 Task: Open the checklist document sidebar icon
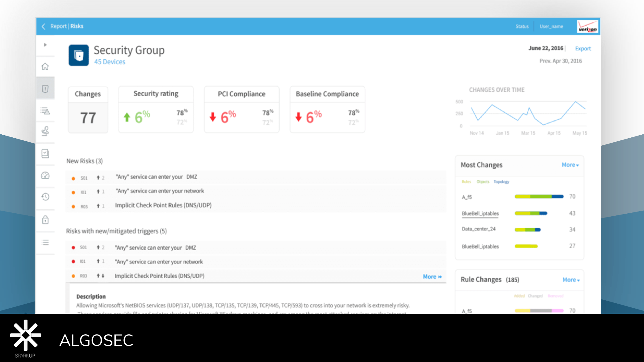(x=45, y=153)
